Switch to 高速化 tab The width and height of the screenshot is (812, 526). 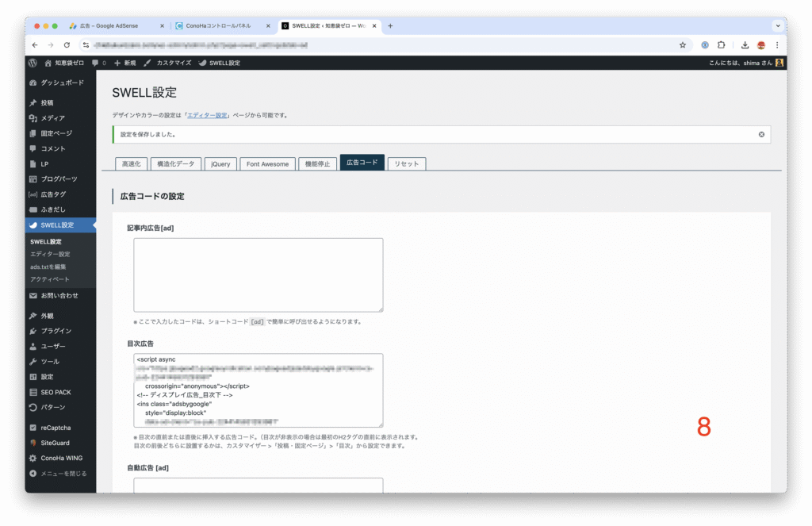pyautogui.click(x=131, y=163)
